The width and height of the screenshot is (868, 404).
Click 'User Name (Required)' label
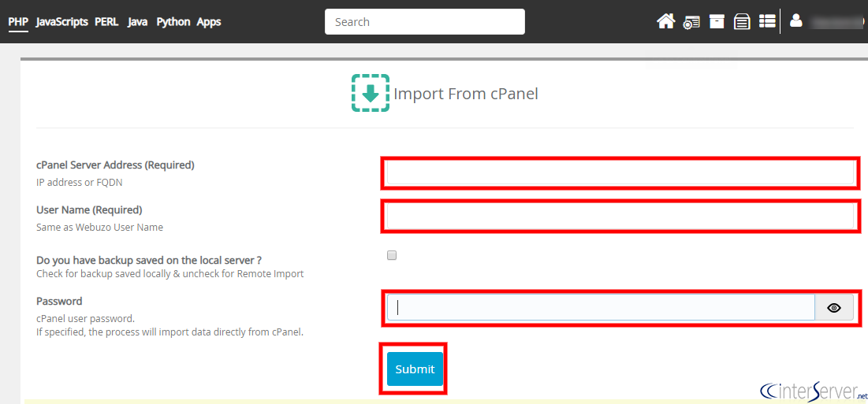(89, 210)
